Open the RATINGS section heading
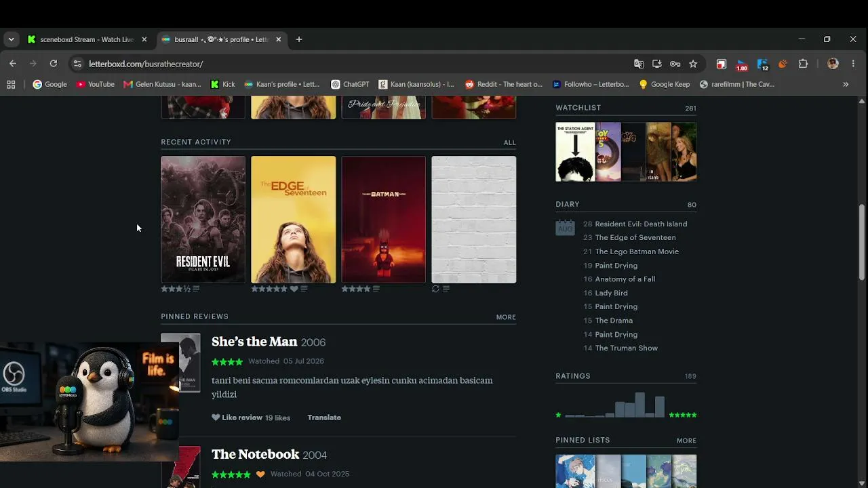This screenshot has width=868, height=488. coord(573,376)
